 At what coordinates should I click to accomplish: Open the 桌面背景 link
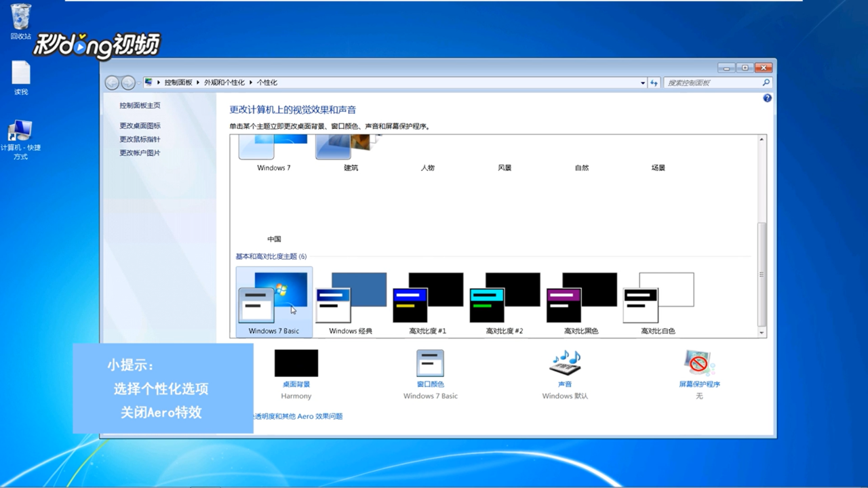coord(296,384)
